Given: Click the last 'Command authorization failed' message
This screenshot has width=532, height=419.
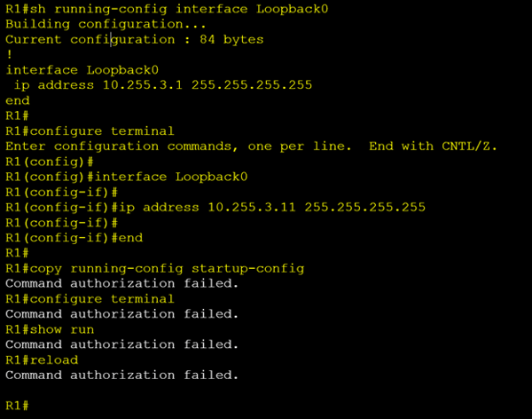Looking at the screenshot, I should 121,376.
